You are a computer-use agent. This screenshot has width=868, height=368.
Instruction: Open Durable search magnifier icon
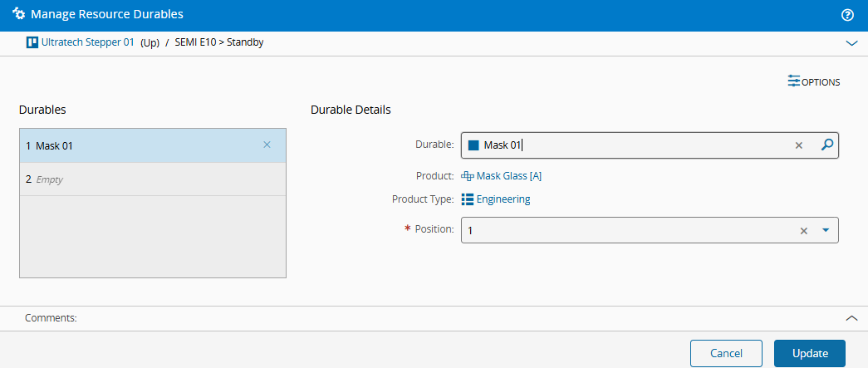tap(827, 145)
